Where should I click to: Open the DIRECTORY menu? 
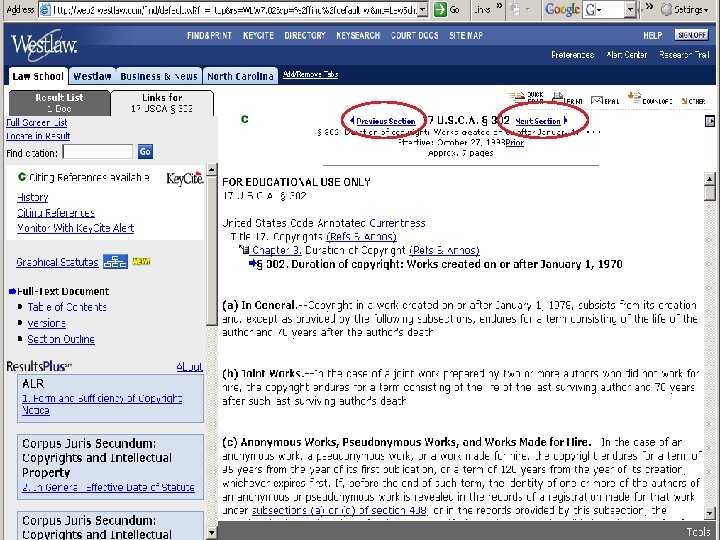pos(305,35)
